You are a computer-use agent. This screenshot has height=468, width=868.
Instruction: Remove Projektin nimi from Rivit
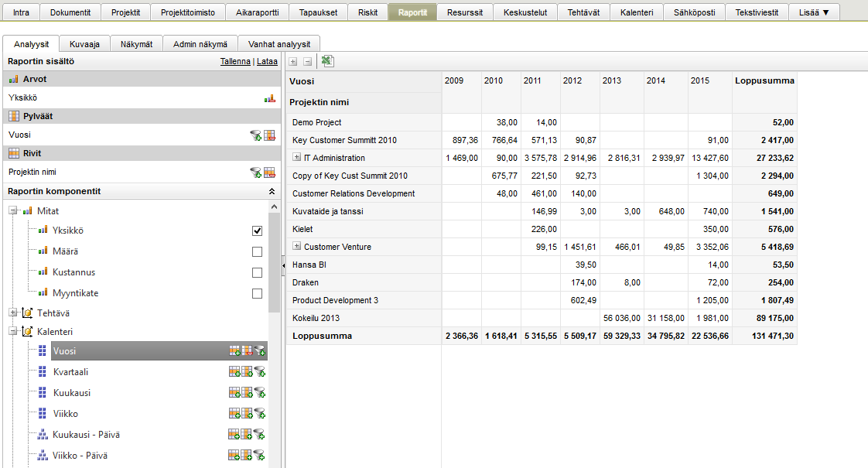[x=269, y=173]
